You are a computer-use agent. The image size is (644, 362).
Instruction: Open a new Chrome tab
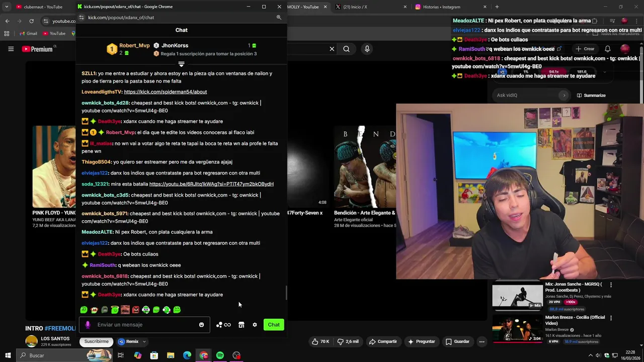click(x=497, y=7)
